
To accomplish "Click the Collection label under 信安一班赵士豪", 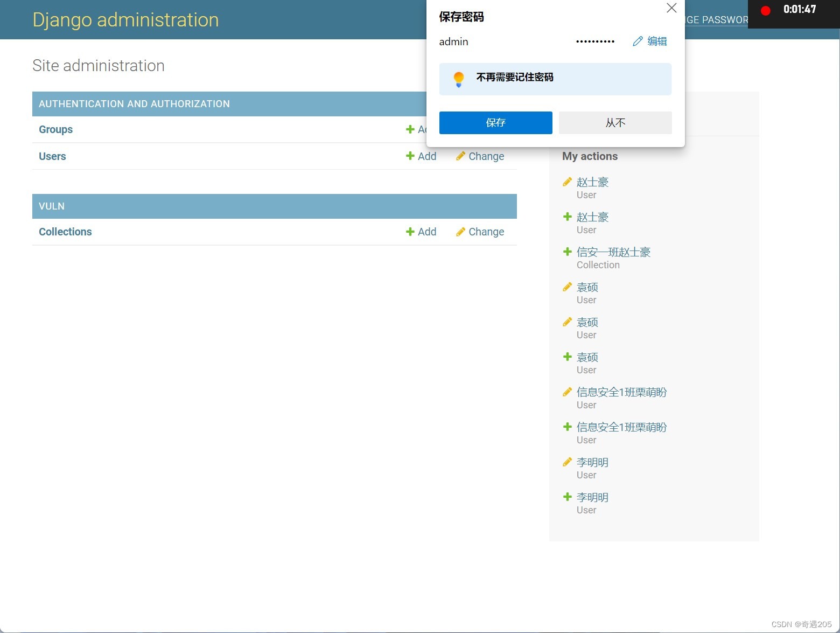I will (x=598, y=265).
